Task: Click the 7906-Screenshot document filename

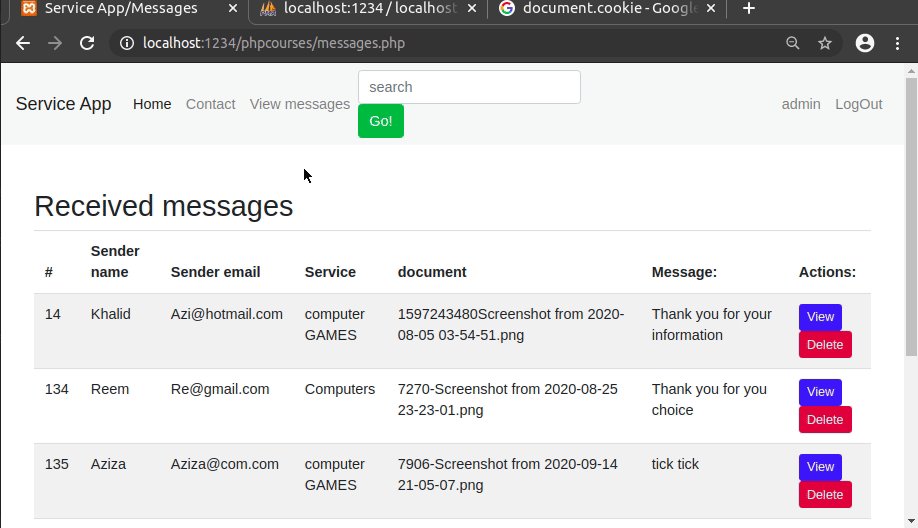Action: click(508, 475)
